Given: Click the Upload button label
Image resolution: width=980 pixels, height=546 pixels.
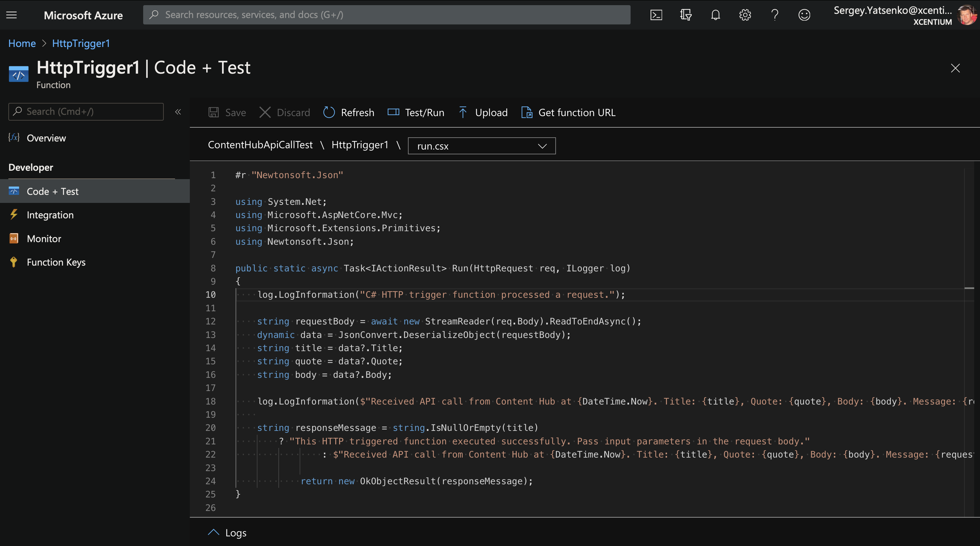Looking at the screenshot, I should tap(491, 113).
